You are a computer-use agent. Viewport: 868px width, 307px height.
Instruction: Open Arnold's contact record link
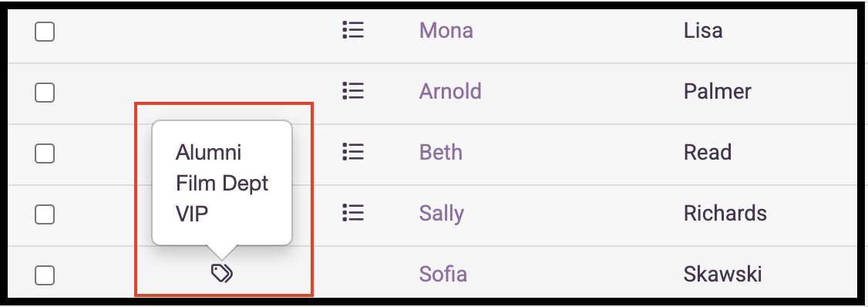pyautogui.click(x=450, y=91)
